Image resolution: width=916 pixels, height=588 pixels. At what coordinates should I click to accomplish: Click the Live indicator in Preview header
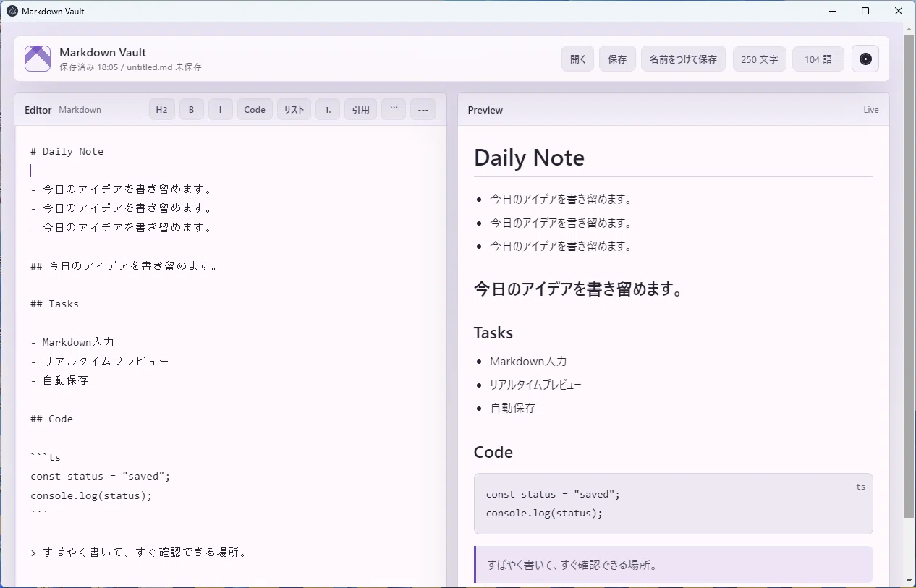(871, 110)
